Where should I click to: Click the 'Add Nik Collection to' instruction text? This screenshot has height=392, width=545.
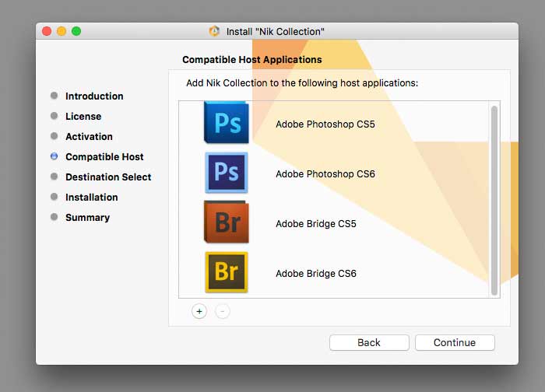pos(302,83)
